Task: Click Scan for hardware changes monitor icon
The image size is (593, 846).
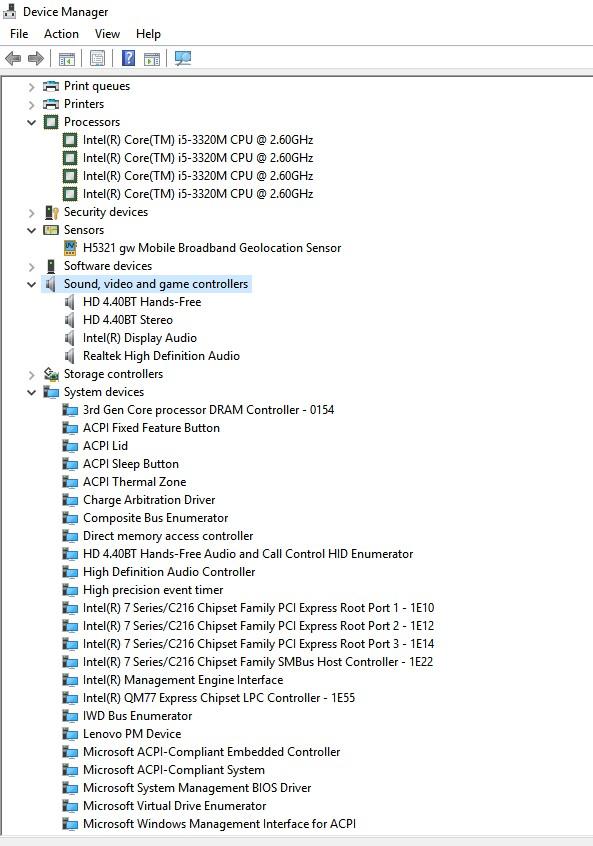Action: coord(182,58)
